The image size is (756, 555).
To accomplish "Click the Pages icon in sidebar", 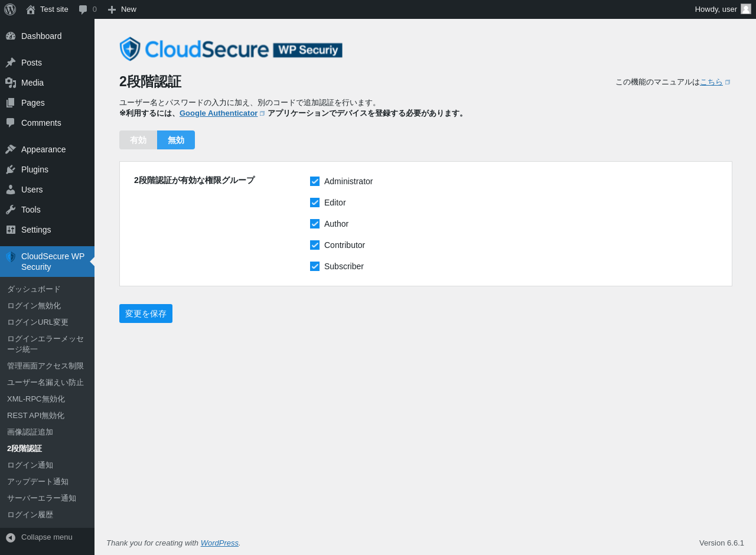I will click(11, 103).
